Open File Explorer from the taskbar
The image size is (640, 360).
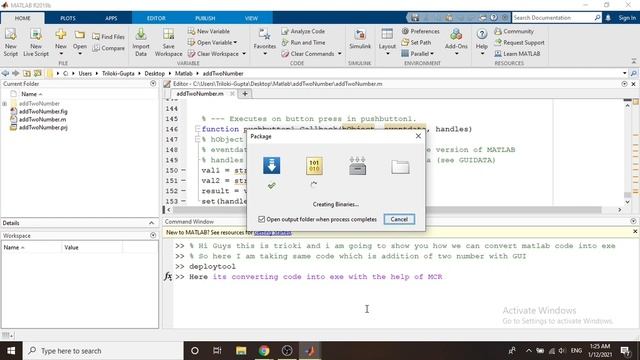click(241, 351)
